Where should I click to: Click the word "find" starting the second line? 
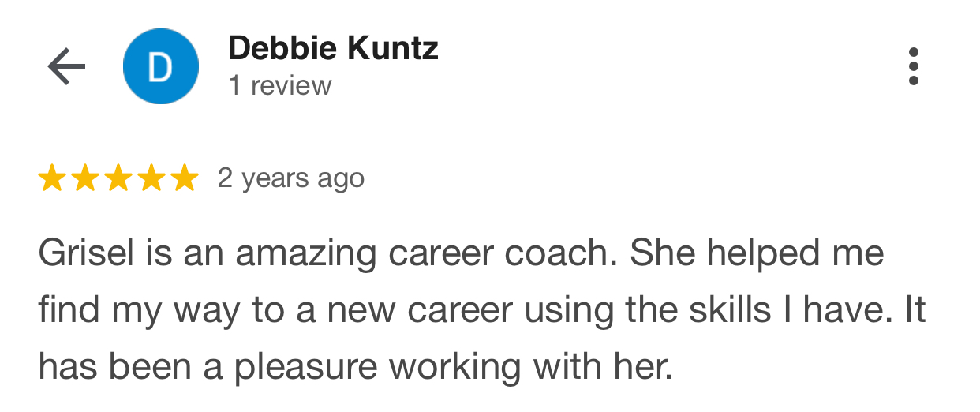tap(67, 310)
